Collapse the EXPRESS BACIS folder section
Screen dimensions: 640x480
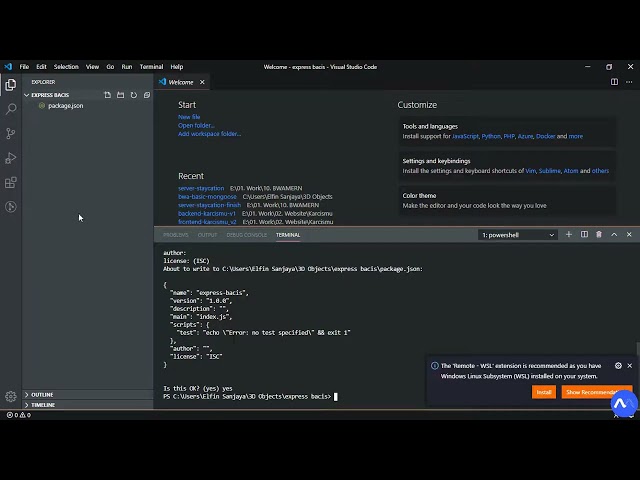coord(50,95)
